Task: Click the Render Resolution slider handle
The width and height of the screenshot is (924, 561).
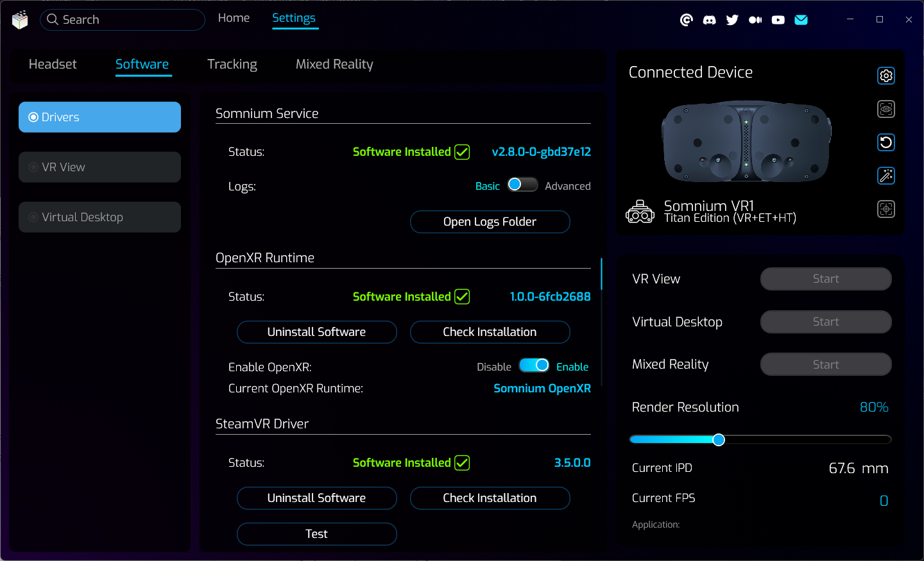Action: pos(719,440)
